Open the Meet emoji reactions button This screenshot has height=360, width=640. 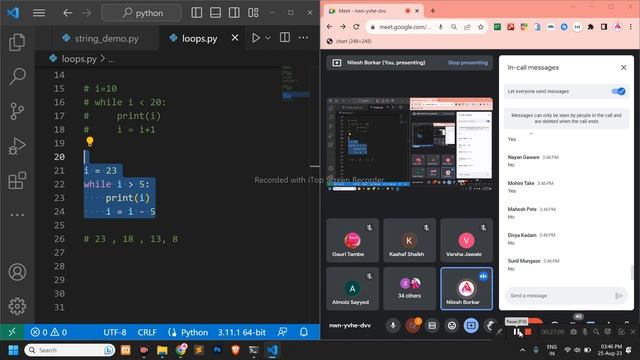451,325
